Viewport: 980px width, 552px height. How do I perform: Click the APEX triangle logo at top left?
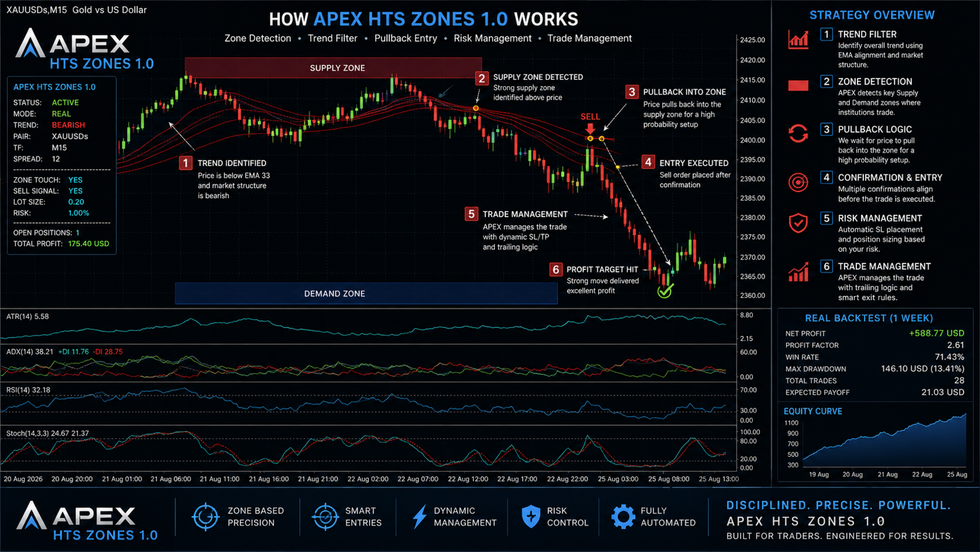(30, 43)
